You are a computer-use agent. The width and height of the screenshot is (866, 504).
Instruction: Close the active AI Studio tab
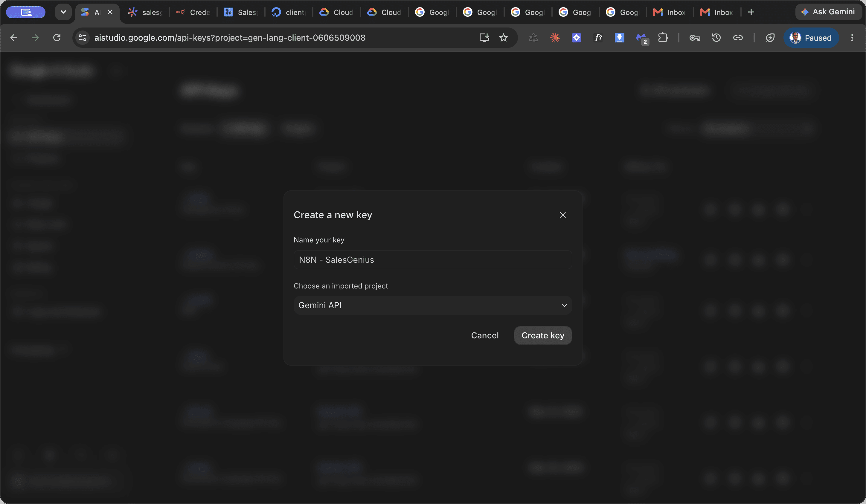[x=110, y=12]
